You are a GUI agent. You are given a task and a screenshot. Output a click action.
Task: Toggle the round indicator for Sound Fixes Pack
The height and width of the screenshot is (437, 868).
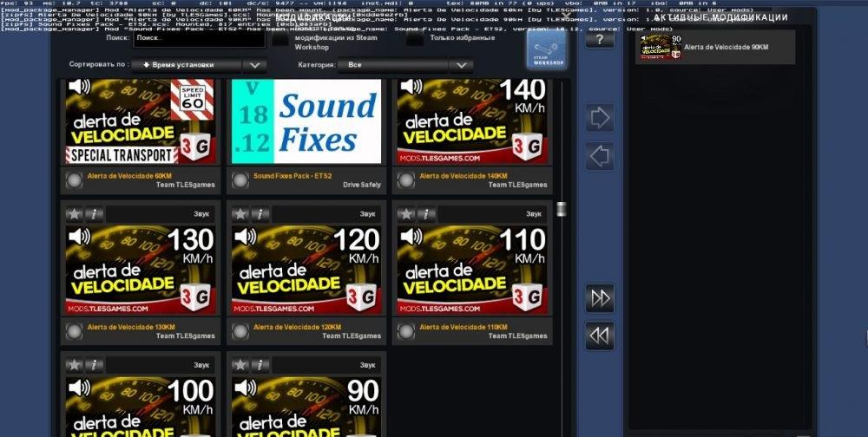(240, 180)
